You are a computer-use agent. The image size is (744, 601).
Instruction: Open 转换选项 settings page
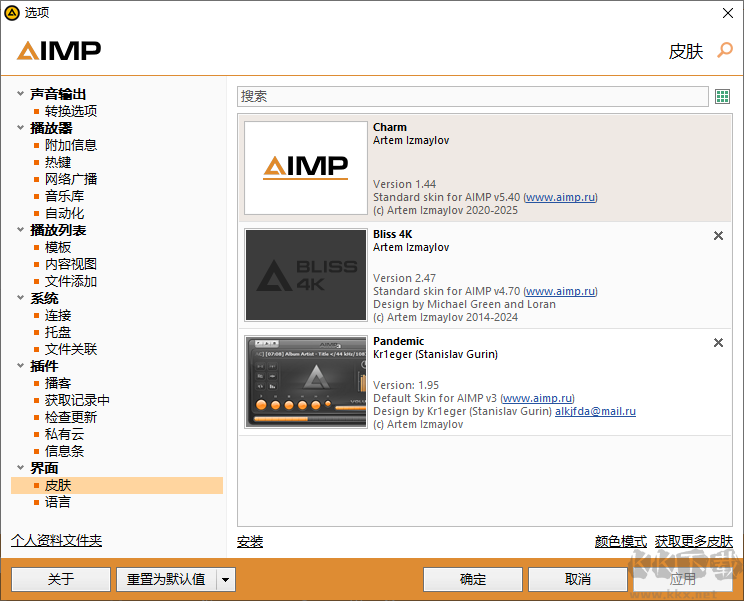71,111
